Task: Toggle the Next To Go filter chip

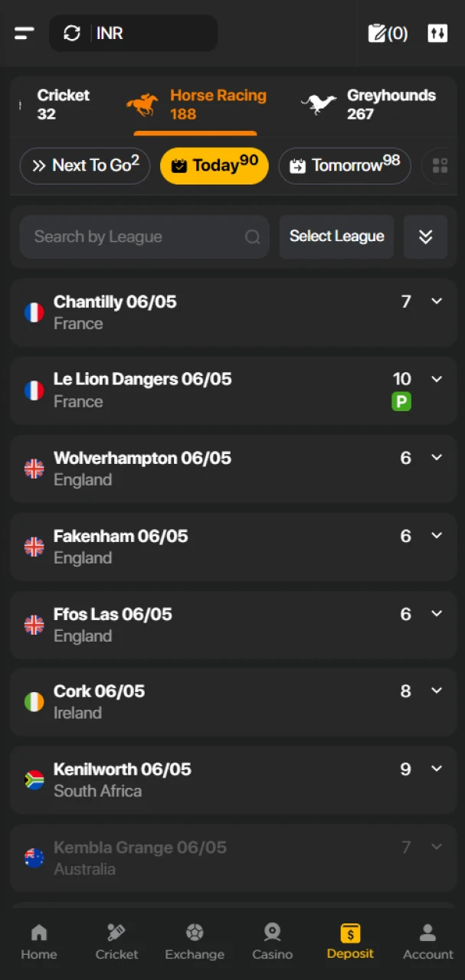Action: (x=85, y=166)
